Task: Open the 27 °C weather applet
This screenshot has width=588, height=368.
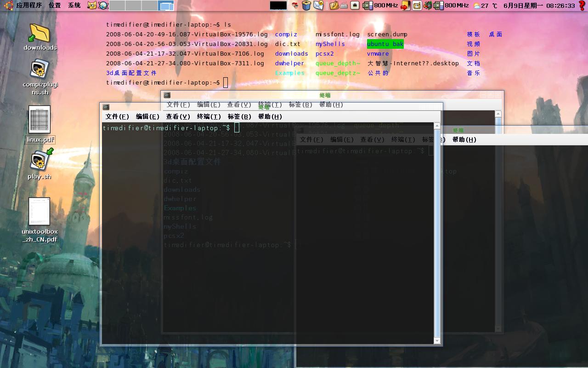Action: [x=486, y=6]
